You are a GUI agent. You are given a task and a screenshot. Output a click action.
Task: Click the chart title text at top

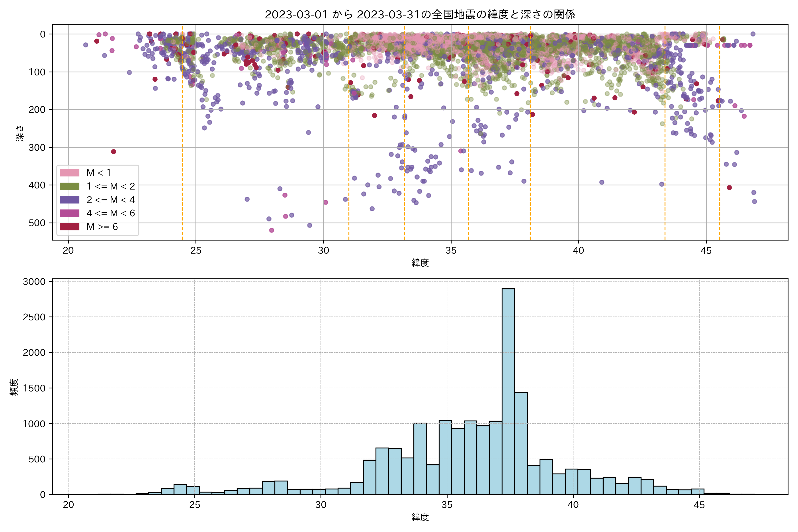(x=420, y=15)
